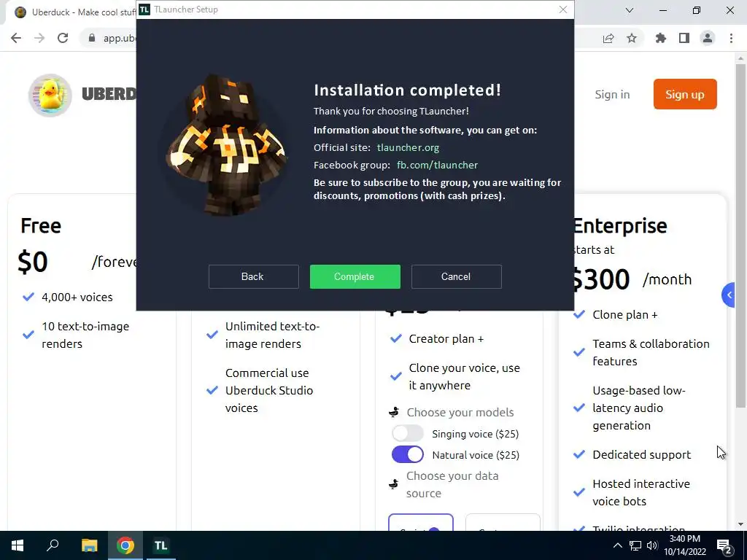
Task: Click the Free plan heading
Action: pyautogui.click(x=41, y=226)
